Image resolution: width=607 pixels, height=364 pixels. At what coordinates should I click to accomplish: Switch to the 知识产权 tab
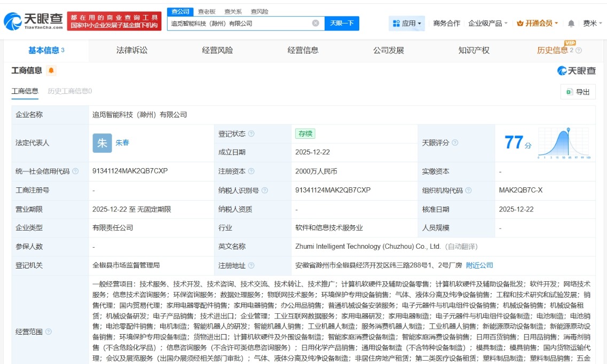474,50
